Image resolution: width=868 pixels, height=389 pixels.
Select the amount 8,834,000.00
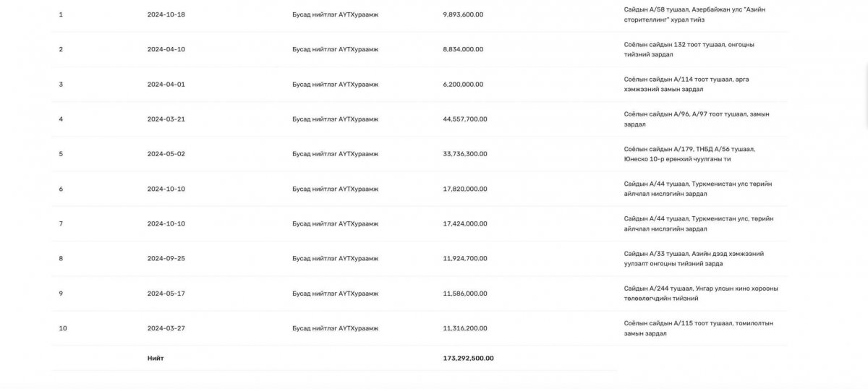463,49
